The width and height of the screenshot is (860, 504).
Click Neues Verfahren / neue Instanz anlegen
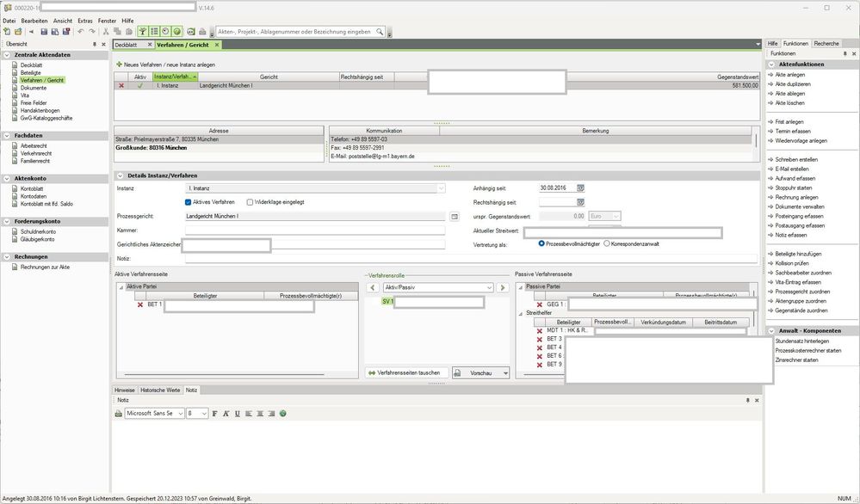166,65
